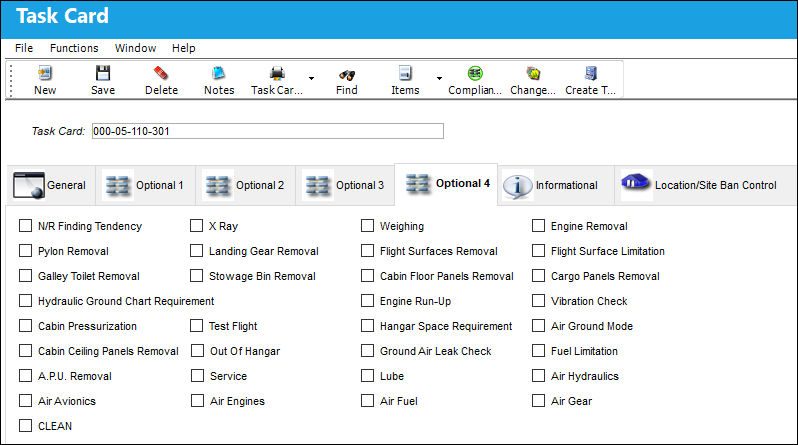Check the Service checkbox

[197, 375]
